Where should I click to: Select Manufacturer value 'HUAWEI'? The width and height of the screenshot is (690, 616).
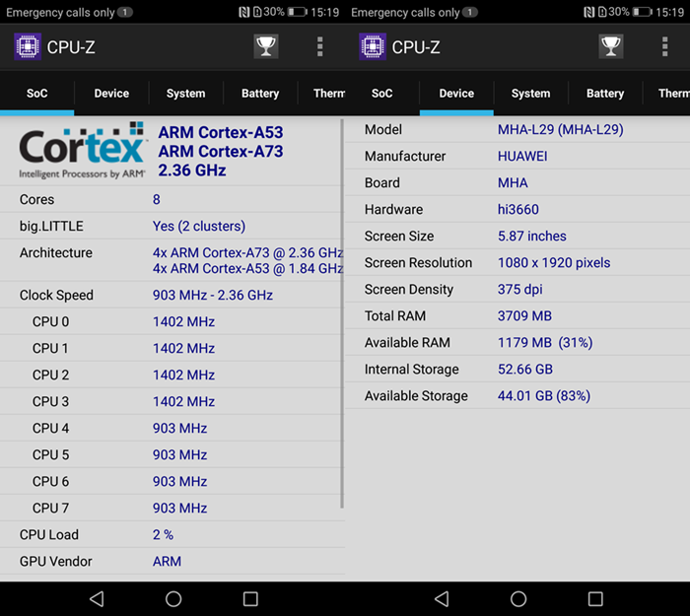(522, 156)
